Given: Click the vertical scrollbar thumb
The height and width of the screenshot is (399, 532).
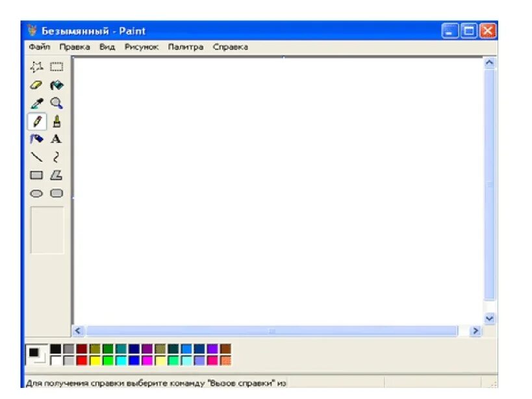Looking at the screenshot, I should [x=489, y=185].
